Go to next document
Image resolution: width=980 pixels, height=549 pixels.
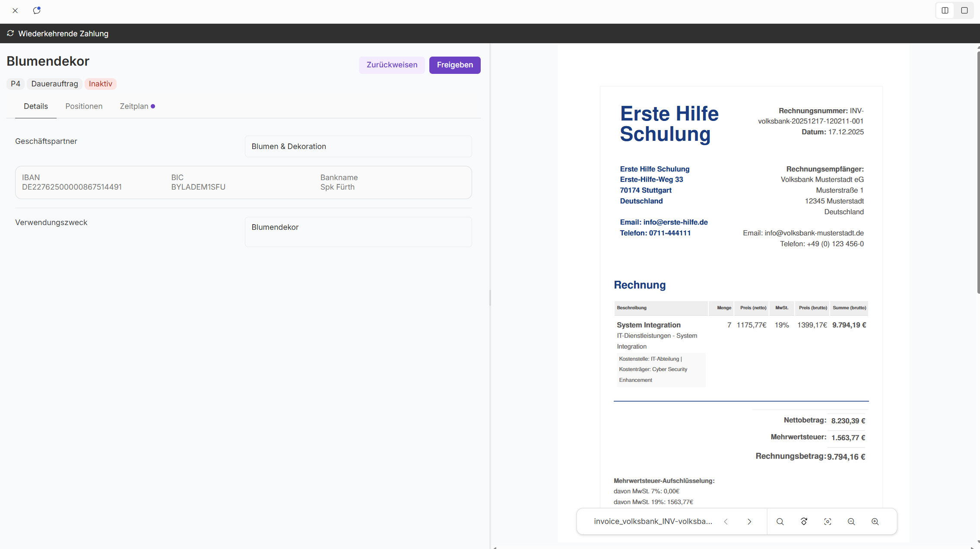tap(749, 521)
